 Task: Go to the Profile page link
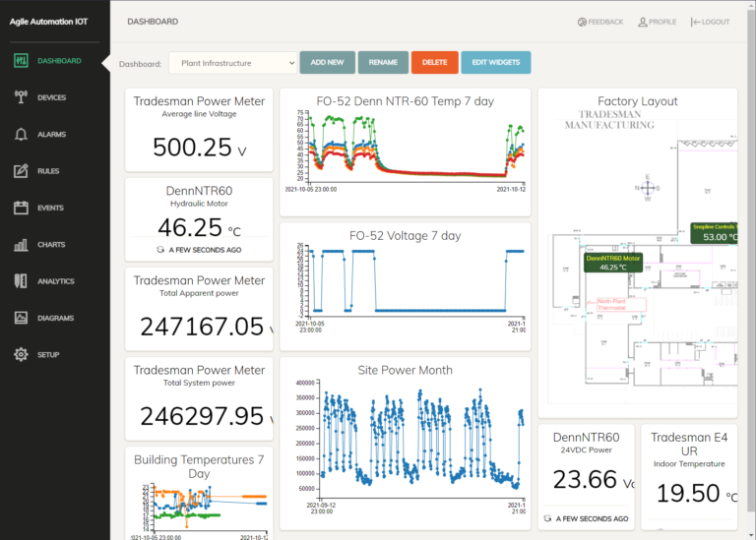coord(657,22)
